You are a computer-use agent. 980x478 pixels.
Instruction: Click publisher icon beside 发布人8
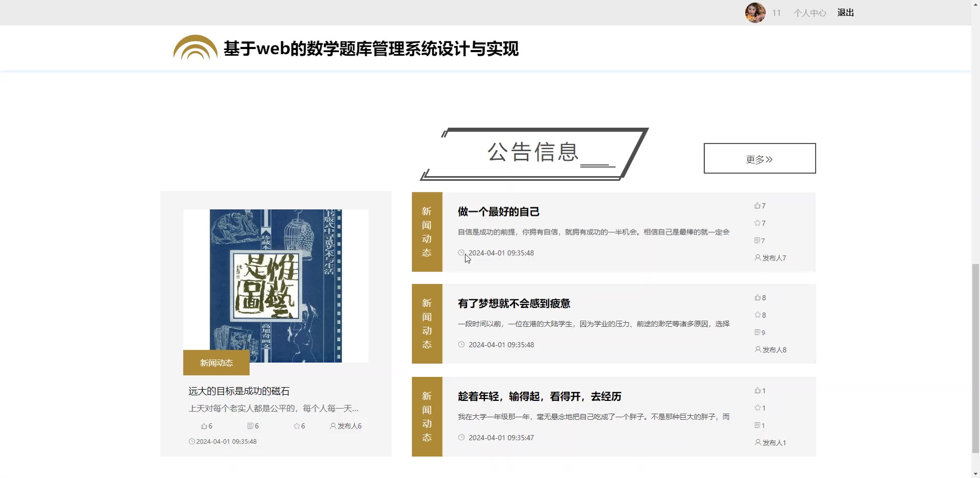tap(757, 350)
